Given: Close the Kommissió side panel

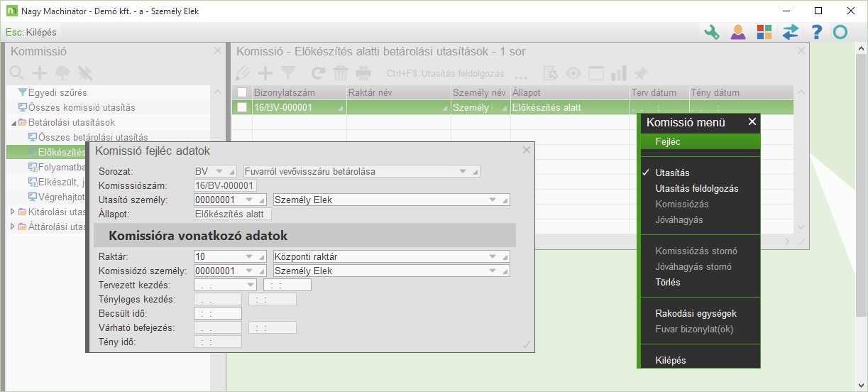Looking at the screenshot, I should pos(218,50).
